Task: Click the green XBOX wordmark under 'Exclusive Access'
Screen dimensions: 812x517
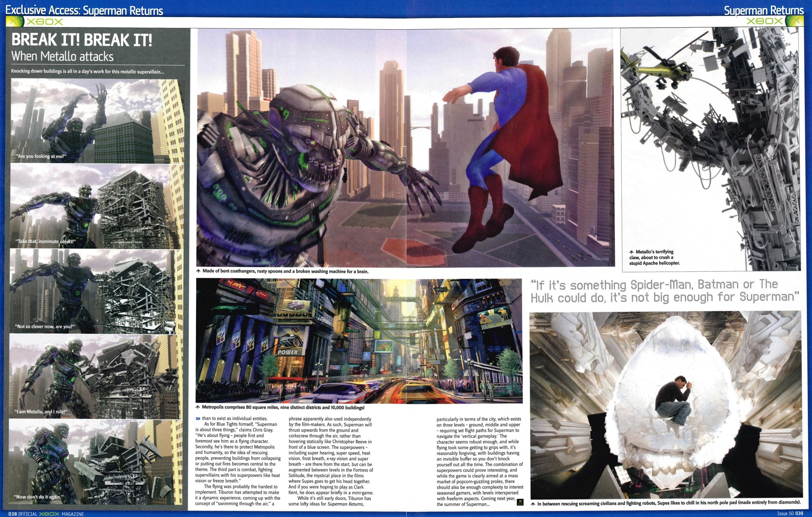Action: click(45, 22)
